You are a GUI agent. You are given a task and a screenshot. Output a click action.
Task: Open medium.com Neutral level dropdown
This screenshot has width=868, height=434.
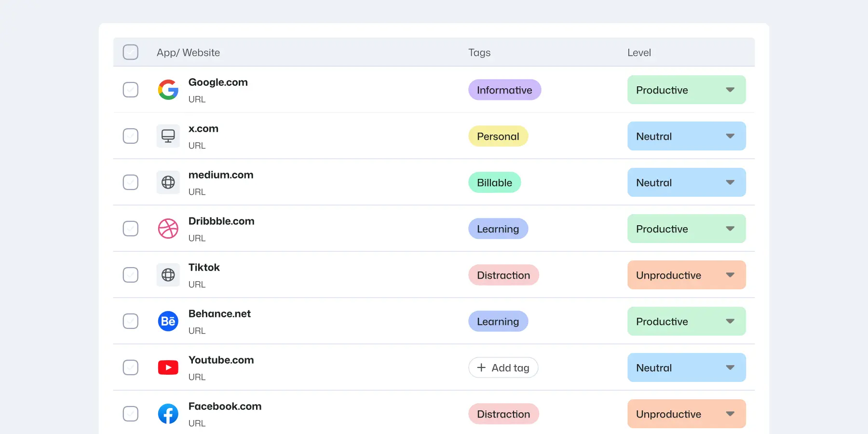click(687, 182)
